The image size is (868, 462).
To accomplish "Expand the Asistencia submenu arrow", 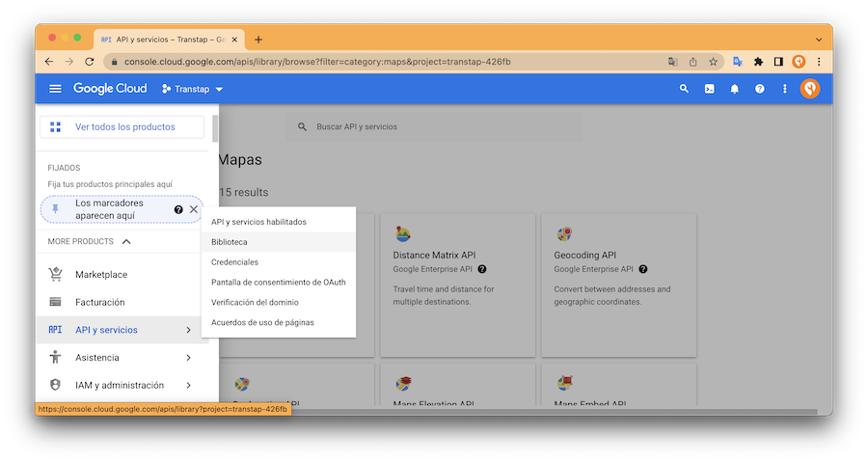I will tap(188, 358).
